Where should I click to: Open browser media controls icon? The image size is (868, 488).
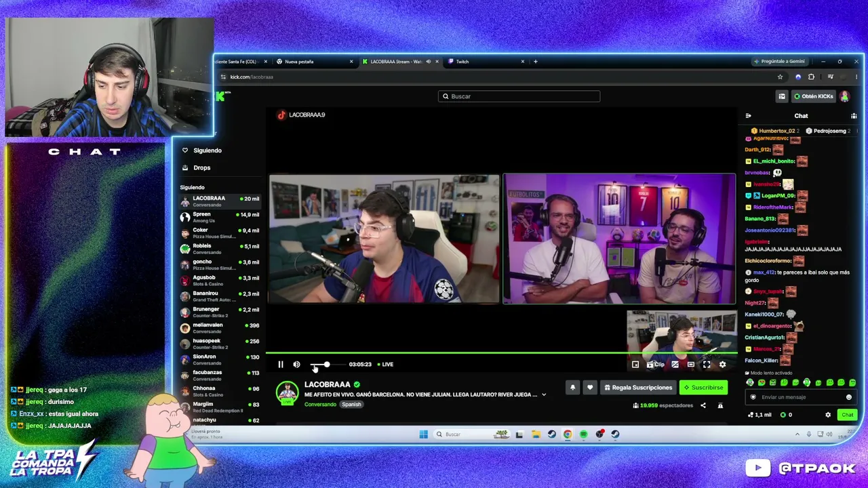830,77
